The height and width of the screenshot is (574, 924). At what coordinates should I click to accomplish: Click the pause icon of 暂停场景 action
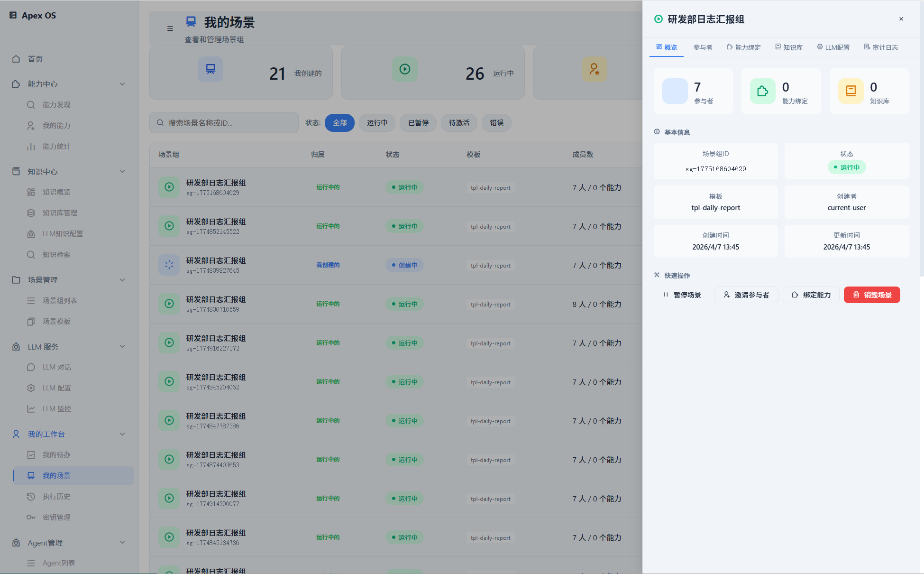tap(666, 295)
